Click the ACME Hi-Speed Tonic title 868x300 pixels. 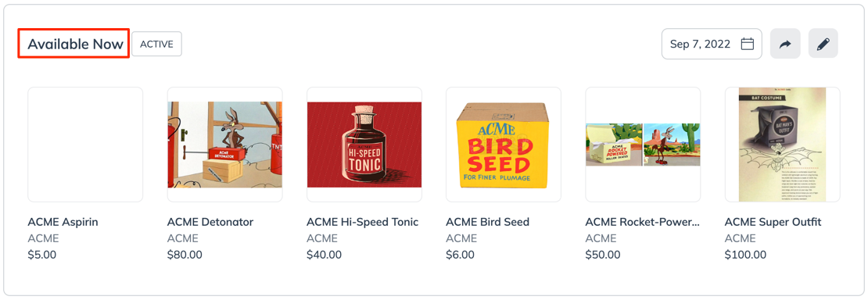click(363, 222)
